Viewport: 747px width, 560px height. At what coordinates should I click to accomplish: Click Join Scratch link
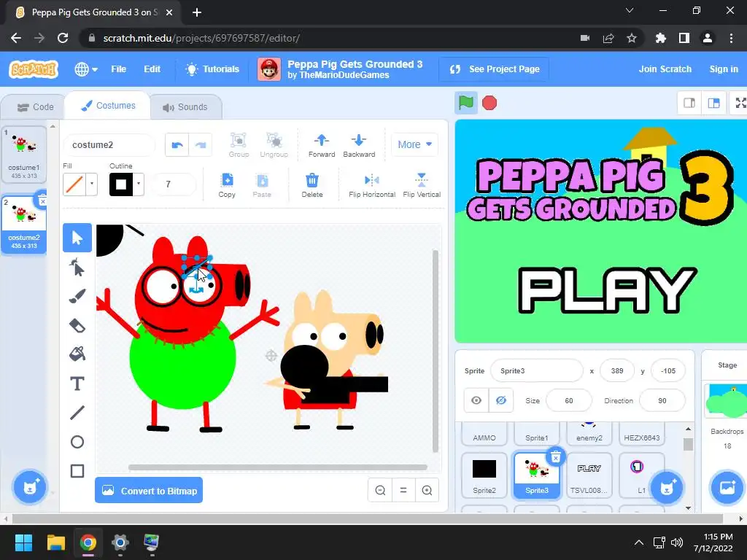pyautogui.click(x=665, y=69)
